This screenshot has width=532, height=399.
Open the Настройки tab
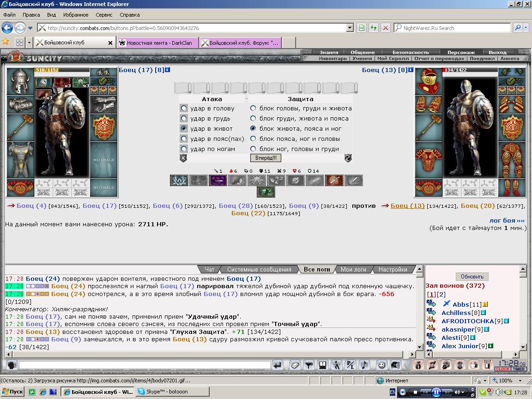(x=393, y=269)
